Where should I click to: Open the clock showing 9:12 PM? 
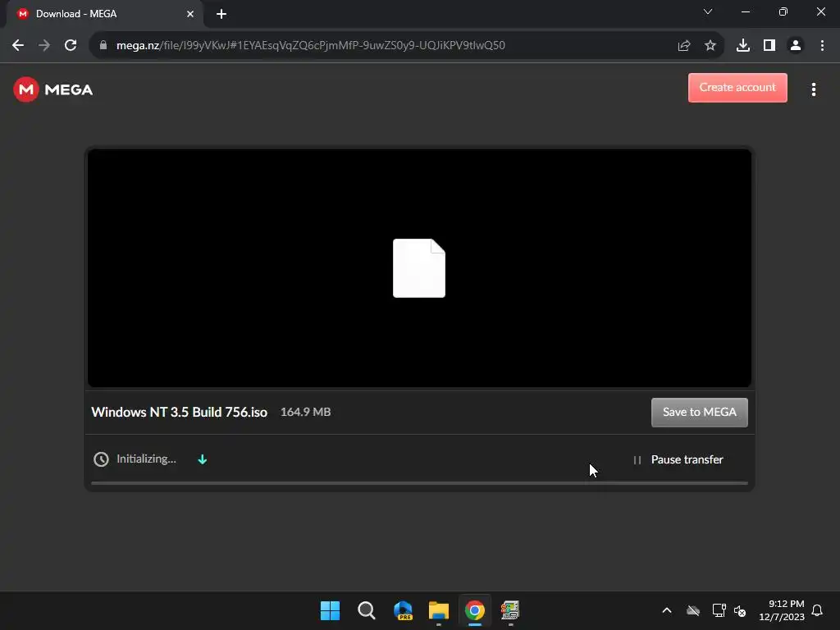[x=782, y=610]
